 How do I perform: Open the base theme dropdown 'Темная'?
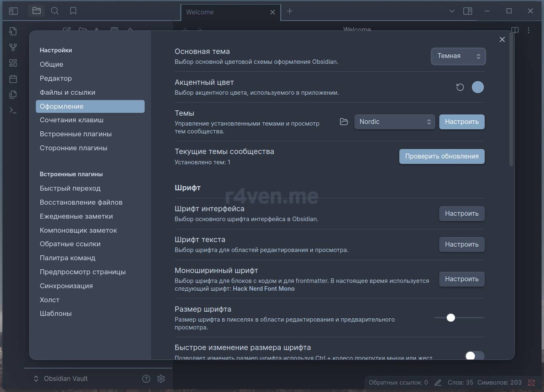click(458, 56)
